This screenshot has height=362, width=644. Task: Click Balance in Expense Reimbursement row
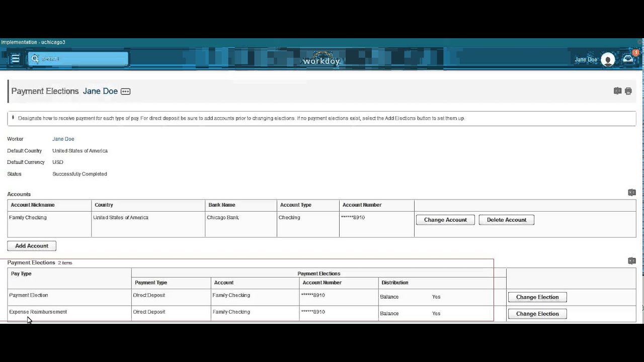click(x=389, y=313)
